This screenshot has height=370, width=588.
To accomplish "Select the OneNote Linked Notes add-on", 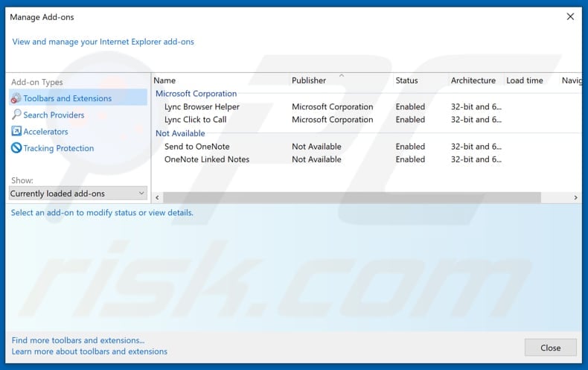I will tap(207, 159).
